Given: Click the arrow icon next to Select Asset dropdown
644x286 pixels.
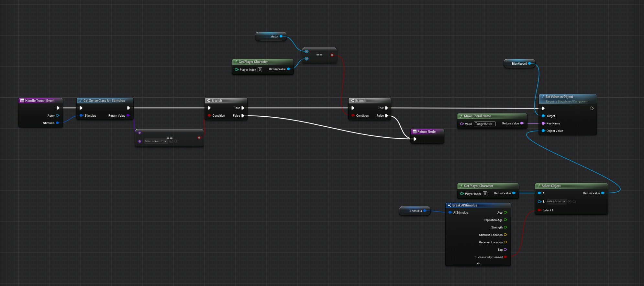Looking at the screenshot, I should pos(570,202).
